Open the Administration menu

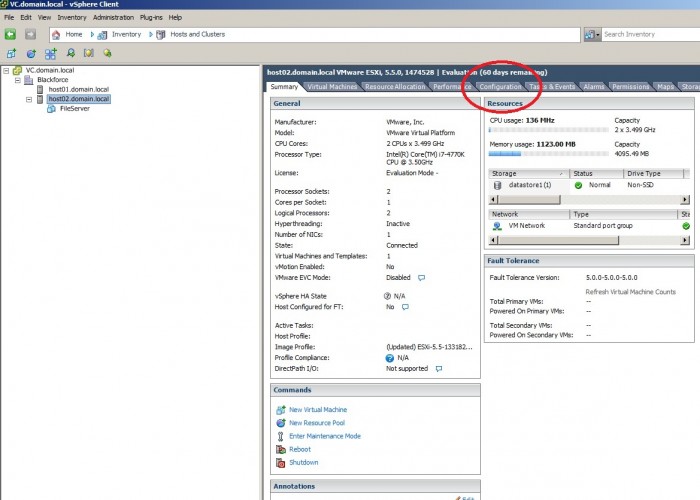113,17
